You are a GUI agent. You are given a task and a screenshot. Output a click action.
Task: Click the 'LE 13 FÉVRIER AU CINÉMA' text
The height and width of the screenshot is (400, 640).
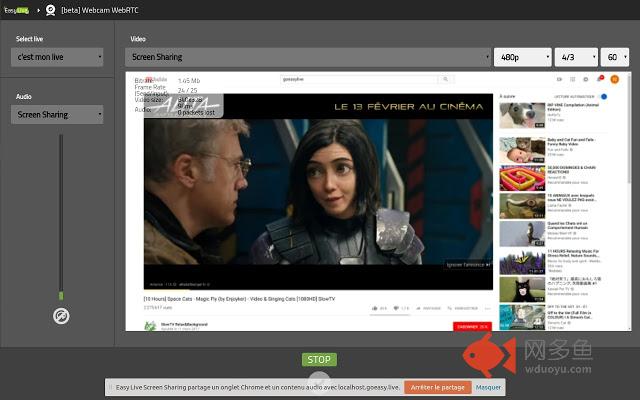tap(409, 107)
